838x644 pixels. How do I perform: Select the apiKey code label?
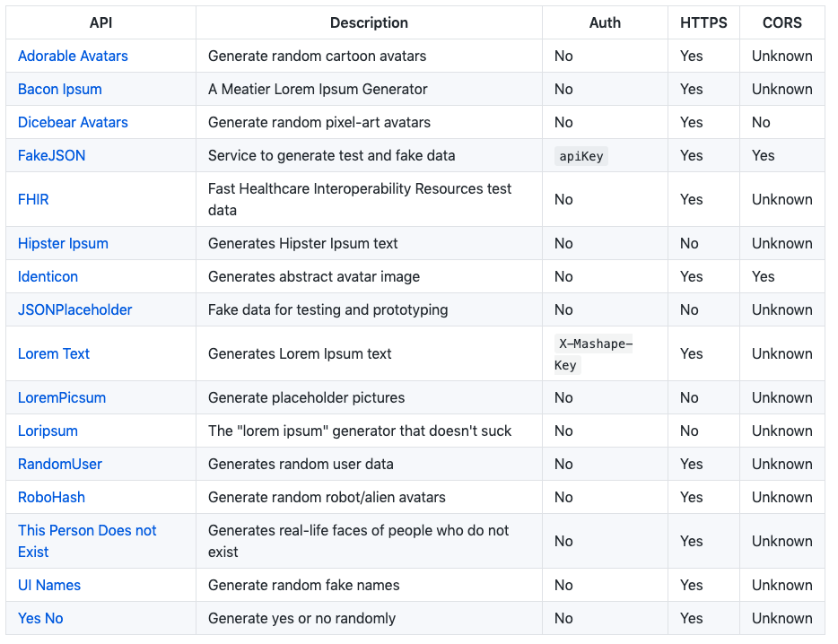click(x=580, y=156)
